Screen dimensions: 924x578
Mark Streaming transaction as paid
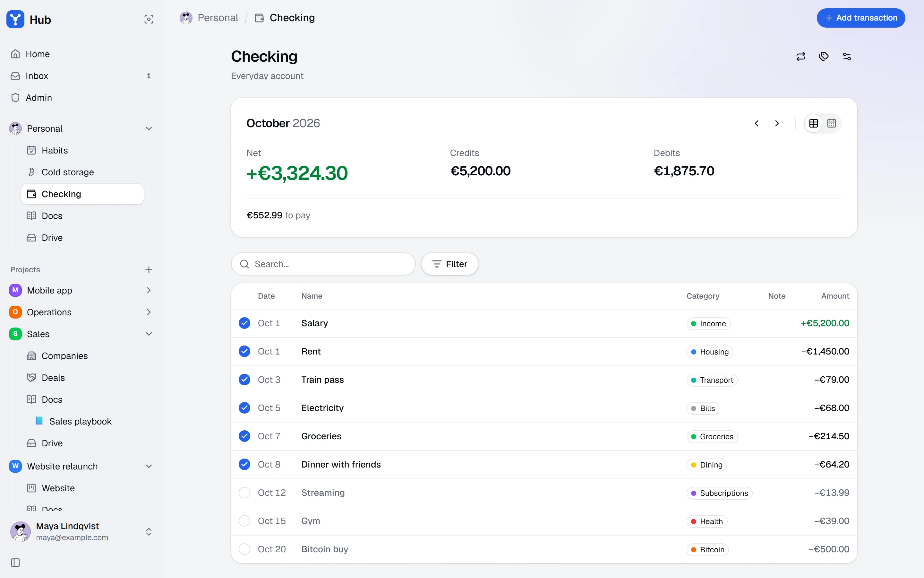click(244, 493)
